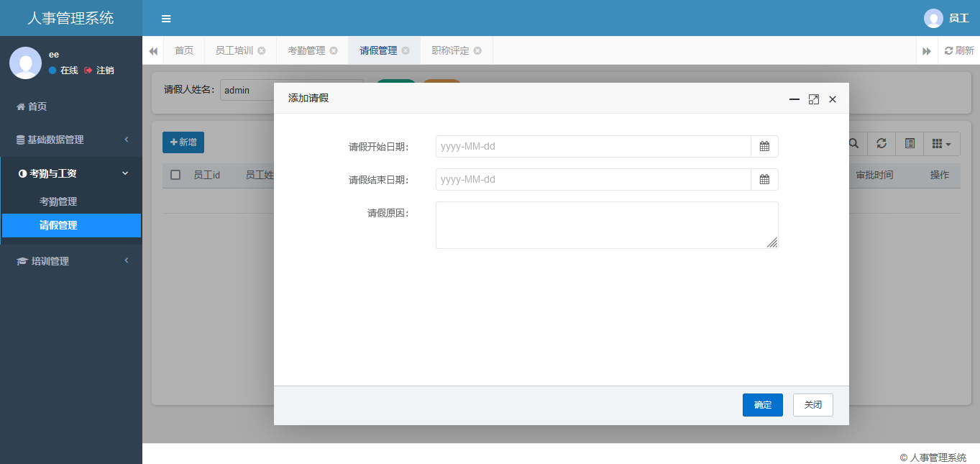
Task: Open calendar picker for leave start date
Action: [x=764, y=146]
